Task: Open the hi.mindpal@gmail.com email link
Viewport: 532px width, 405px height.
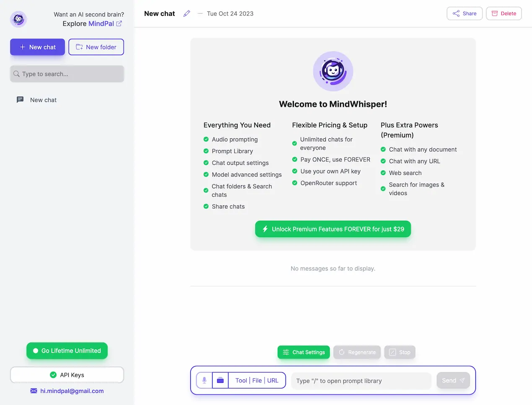Action: point(72,391)
